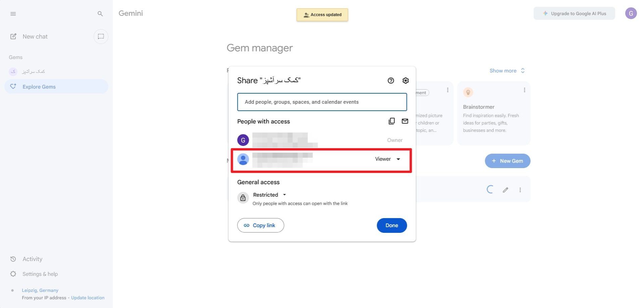The height and width of the screenshot is (308, 644).
Task: Click the Done button
Action: tap(391, 225)
